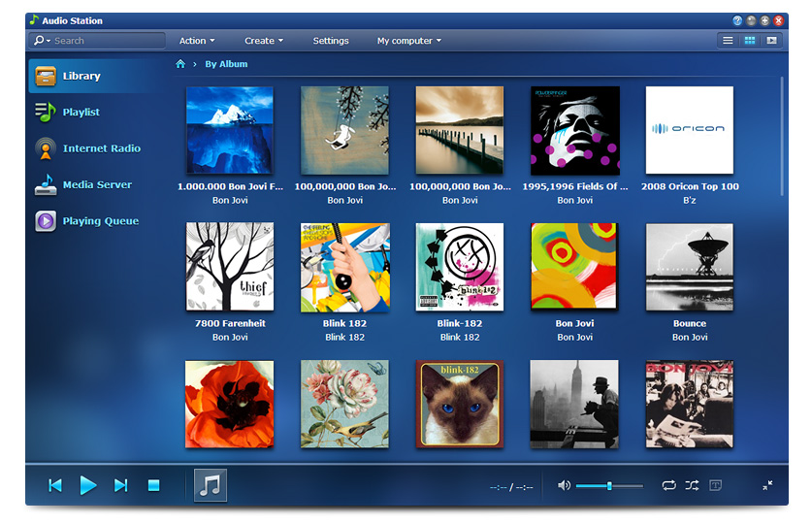Click the 1995,1996 Fields Of ... title
812x524 pixels.
(x=575, y=186)
